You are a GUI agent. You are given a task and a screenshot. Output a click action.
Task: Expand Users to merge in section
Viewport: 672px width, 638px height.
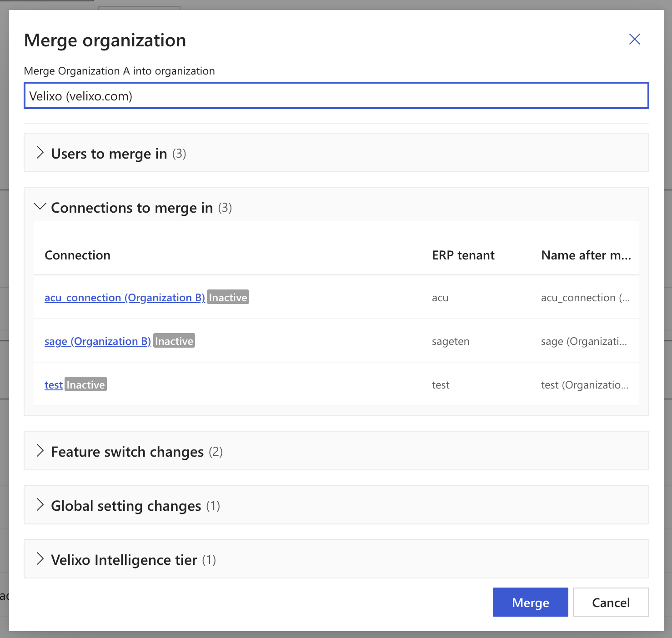click(336, 153)
